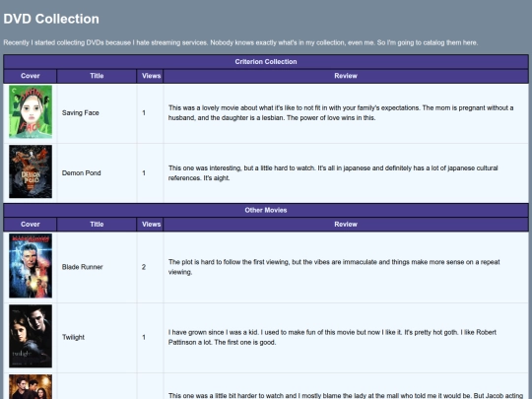This screenshot has width=532, height=399.
Task: Select the Blade Runner title cell
Action: coord(97,267)
